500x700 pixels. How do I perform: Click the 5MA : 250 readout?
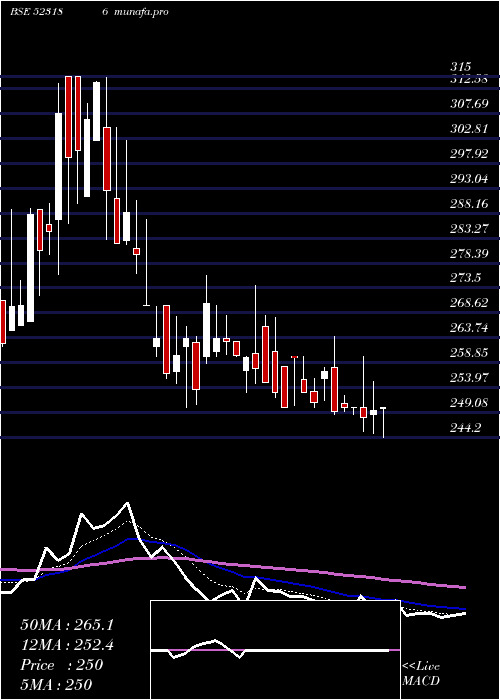(56, 685)
